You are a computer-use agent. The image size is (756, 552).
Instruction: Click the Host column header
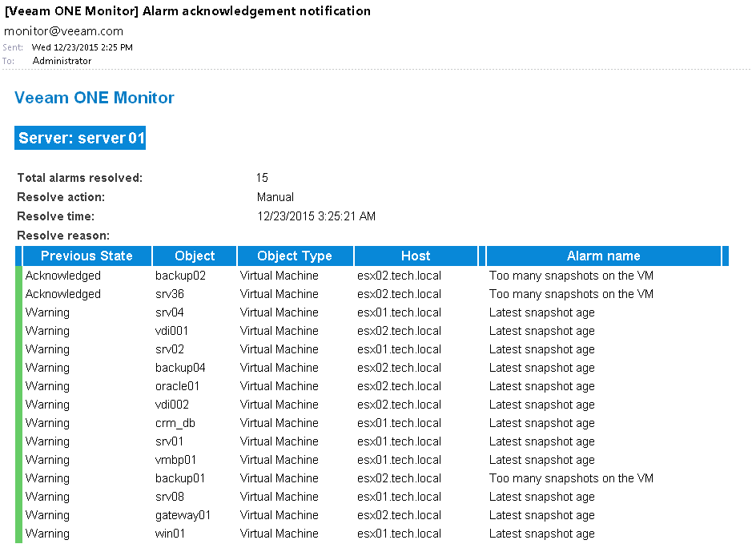click(x=416, y=256)
